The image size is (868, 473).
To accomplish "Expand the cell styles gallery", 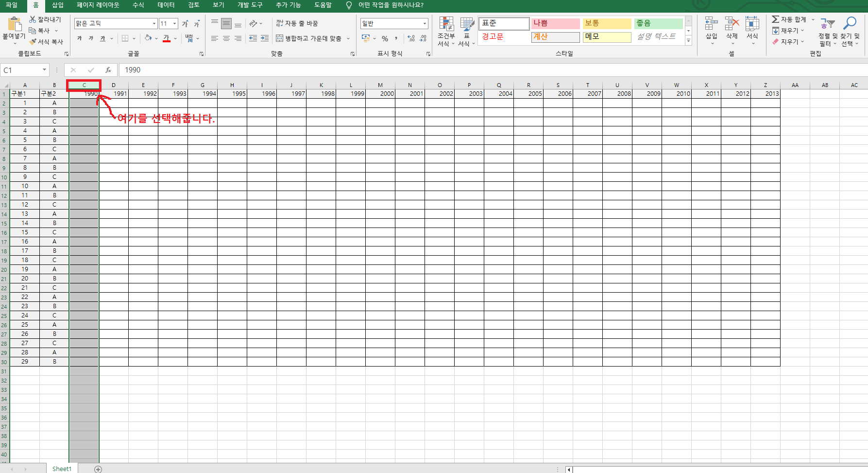I will (x=688, y=41).
